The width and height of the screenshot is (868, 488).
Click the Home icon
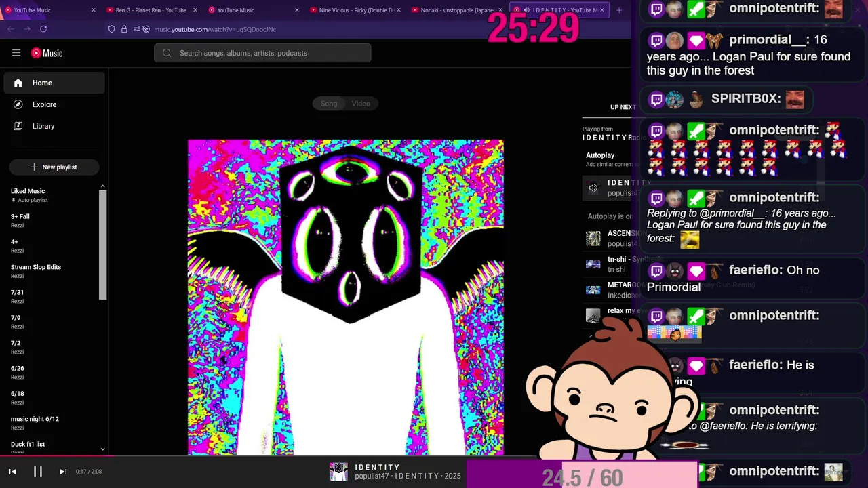click(18, 83)
